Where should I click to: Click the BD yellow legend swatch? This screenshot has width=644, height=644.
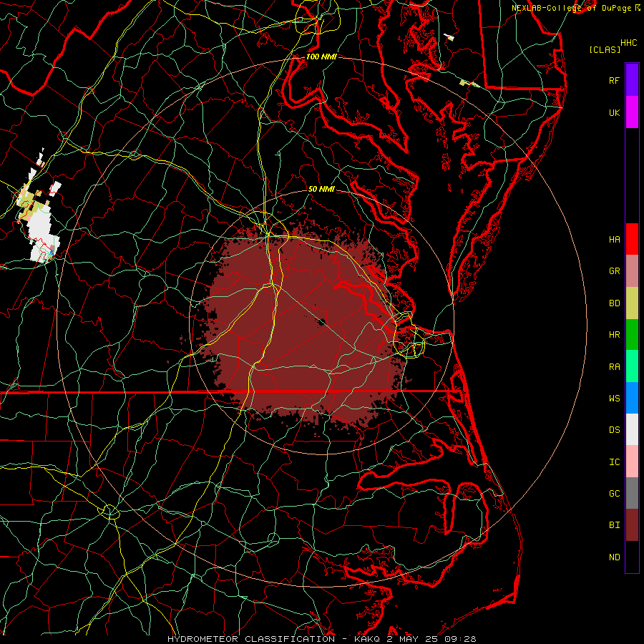(632, 303)
